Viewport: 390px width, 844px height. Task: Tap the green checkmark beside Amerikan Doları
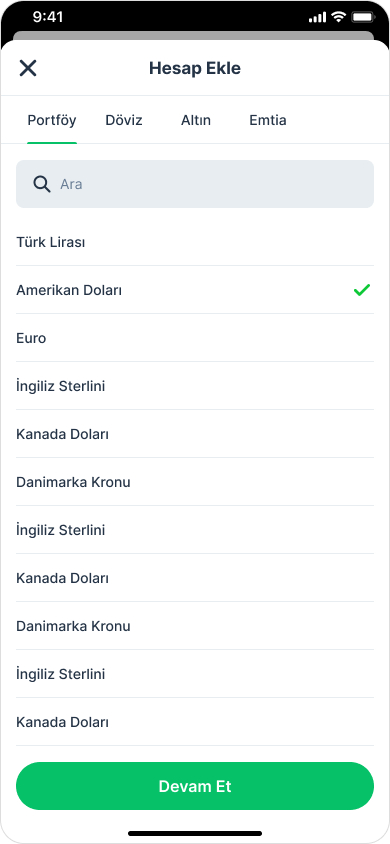[x=362, y=290]
